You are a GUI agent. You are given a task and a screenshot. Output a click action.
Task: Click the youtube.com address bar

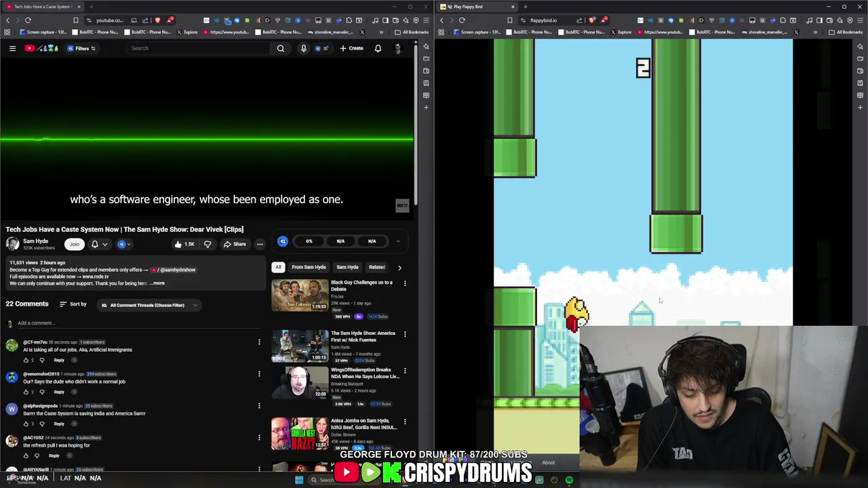pos(110,20)
